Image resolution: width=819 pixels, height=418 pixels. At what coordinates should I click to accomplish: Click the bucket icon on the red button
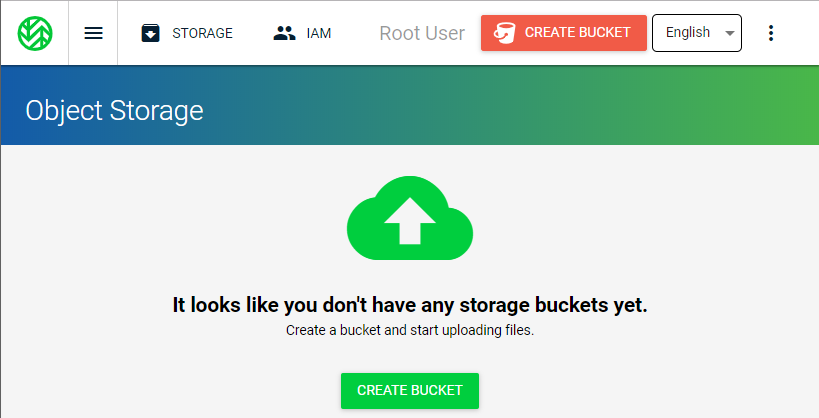coord(504,33)
